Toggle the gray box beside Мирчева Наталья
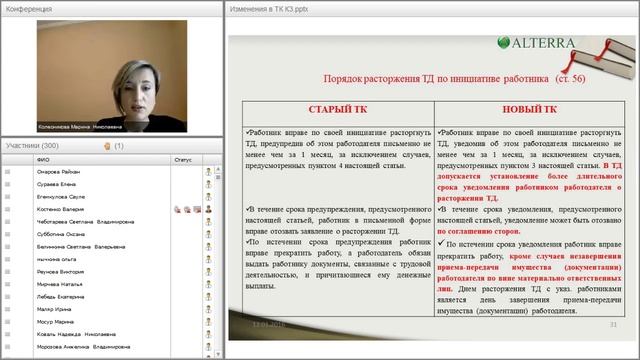The image size is (640, 360). pyautogui.click(x=7, y=284)
